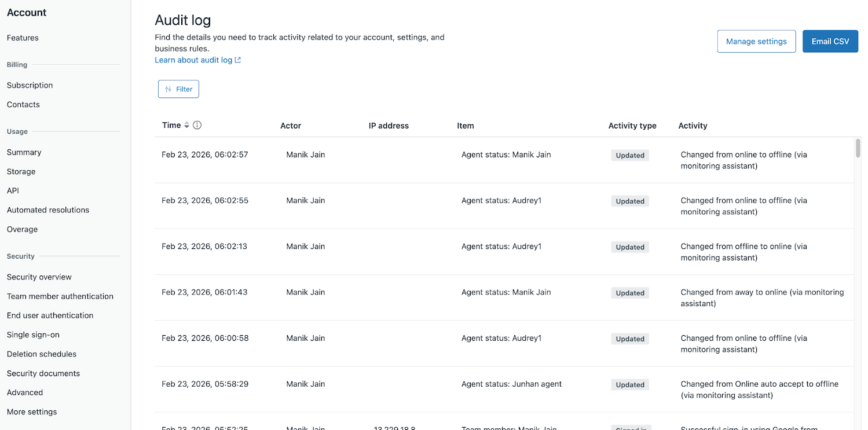Viewport: 868px width, 430px height.
Task: Open the Usage Summary page
Action: [24, 153]
